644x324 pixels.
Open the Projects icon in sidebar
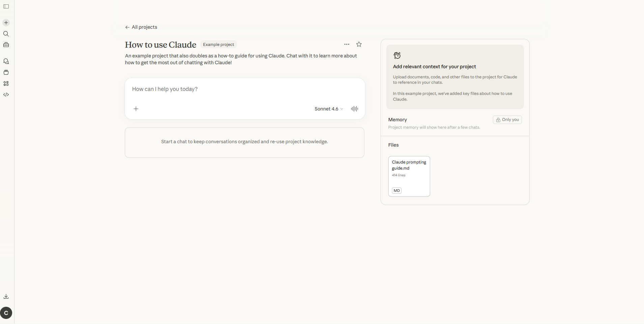(6, 72)
